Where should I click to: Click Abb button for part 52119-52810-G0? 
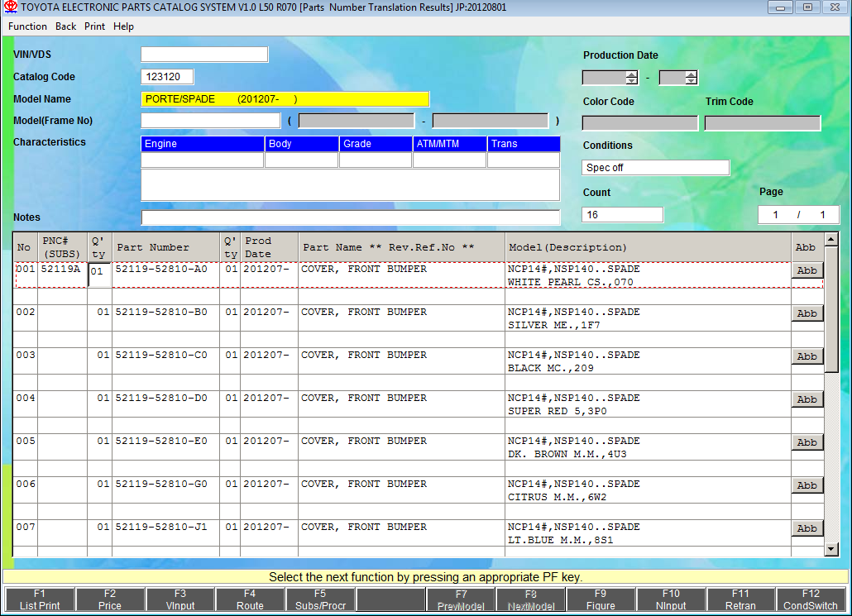click(x=807, y=485)
